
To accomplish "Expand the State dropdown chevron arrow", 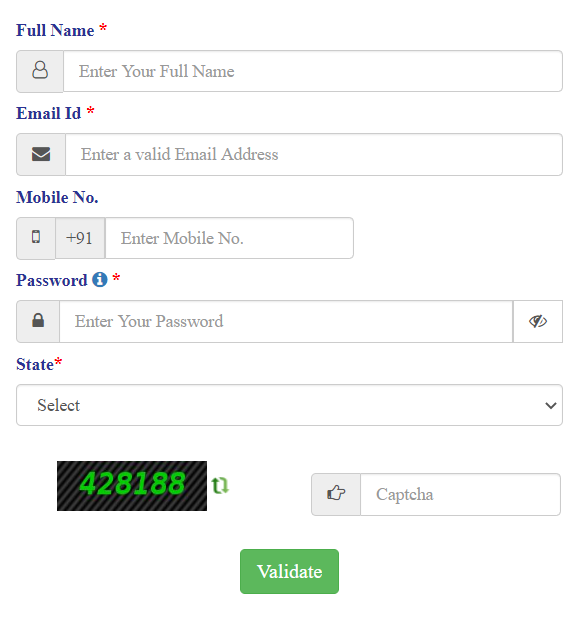I will pyautogui.click(x=550, y=406).
